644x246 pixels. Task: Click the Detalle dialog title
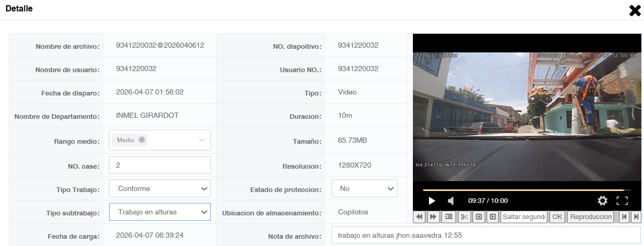point(19,9)
